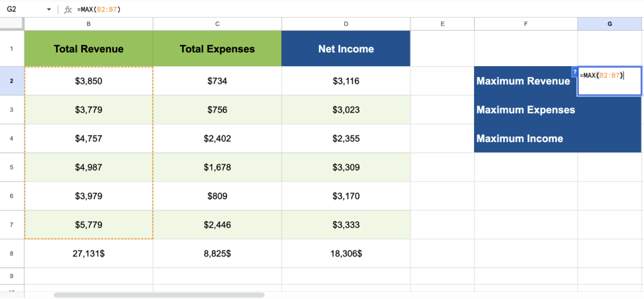This screenshot has width=644, height=299.
Task: Select the $2,446 expenses cell
Action: (217, 224)
